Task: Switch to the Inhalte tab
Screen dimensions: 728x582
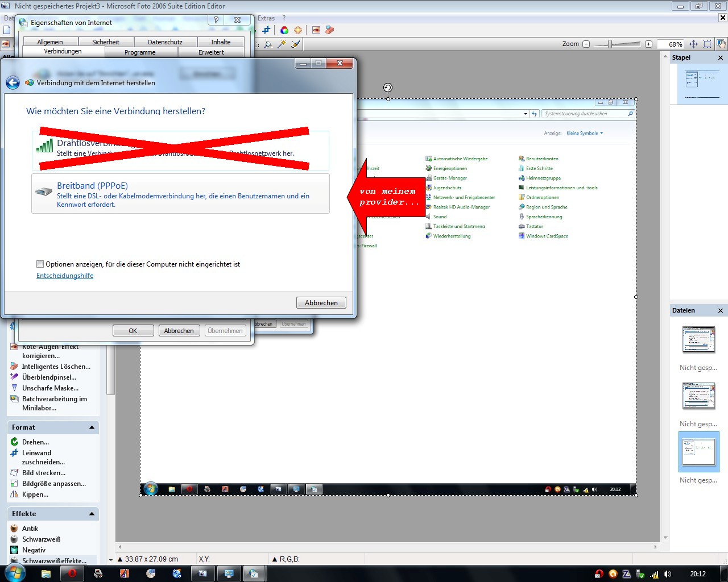Action: (221, 42)
